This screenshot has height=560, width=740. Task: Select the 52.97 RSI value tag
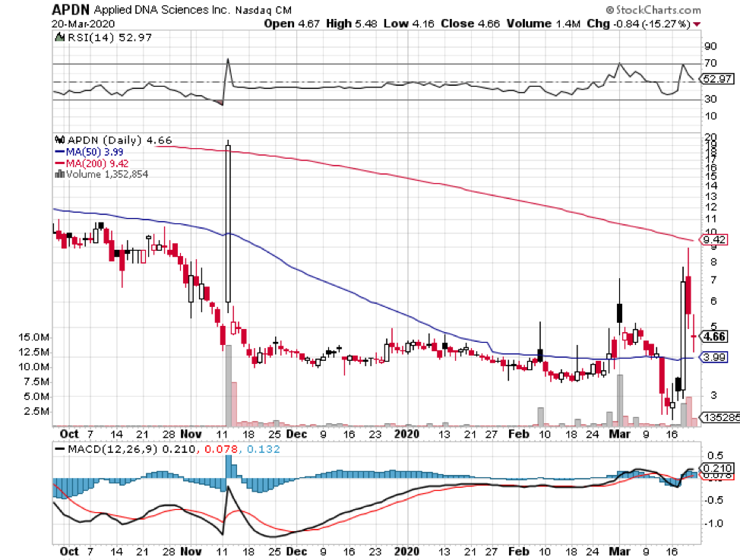click(x=716, y=78)
